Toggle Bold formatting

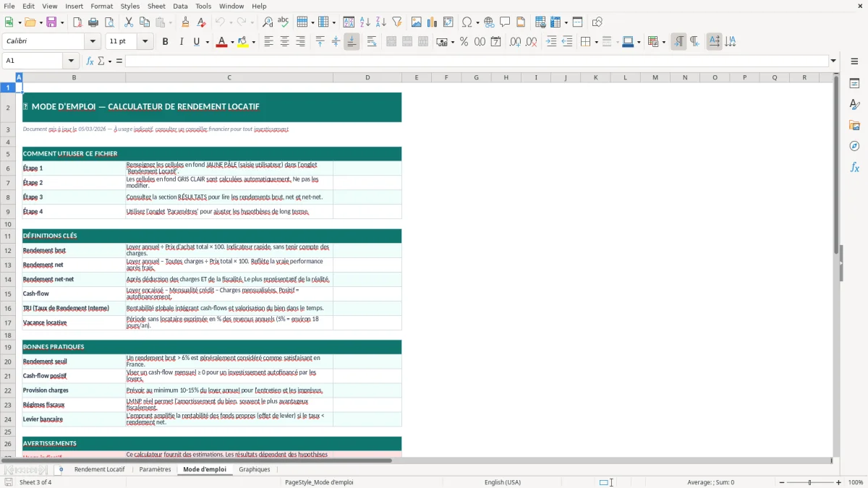tap(166, 42)
